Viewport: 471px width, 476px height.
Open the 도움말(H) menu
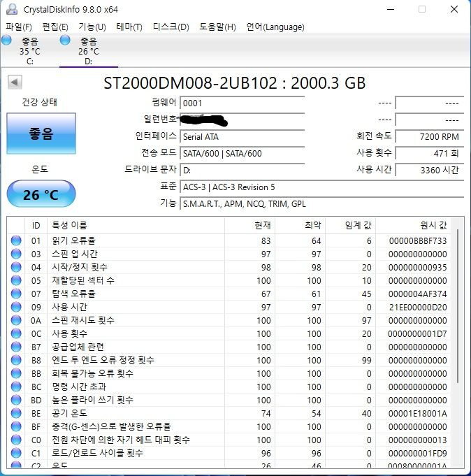tap(217, 27)
